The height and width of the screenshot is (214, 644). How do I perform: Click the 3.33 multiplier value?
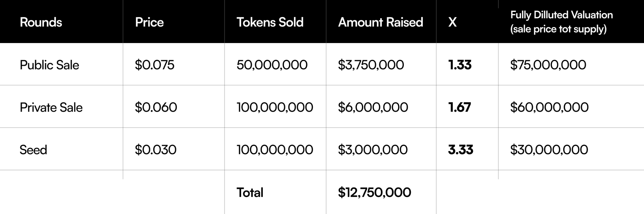(460, 150)
